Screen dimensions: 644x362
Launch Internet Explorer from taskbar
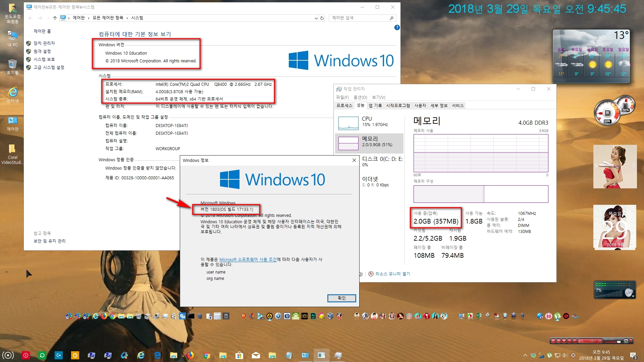[x=141, y=355]
